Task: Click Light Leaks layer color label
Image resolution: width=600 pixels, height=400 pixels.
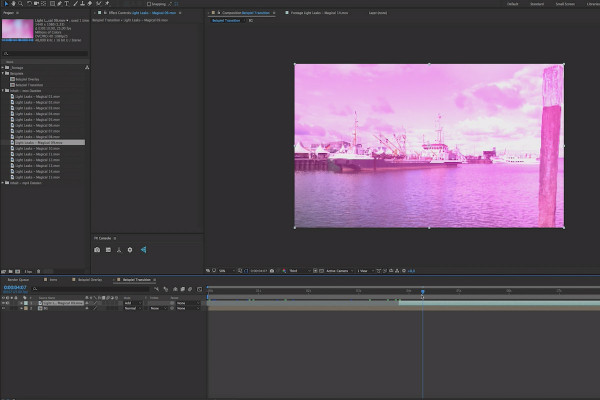Action: [26, 303]
